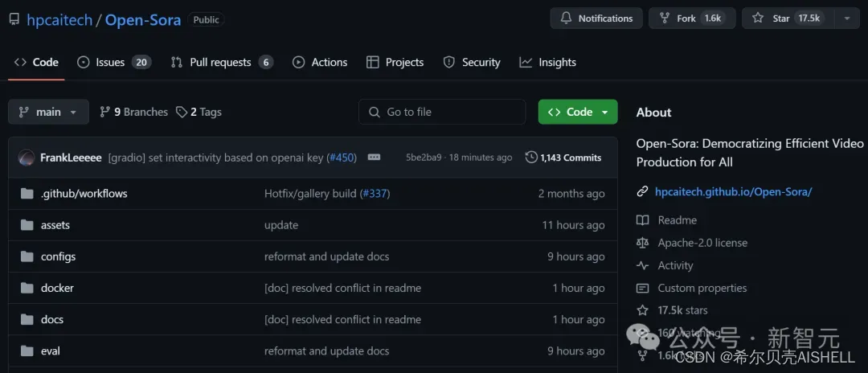
Task: Open pull request #450 link
Action: click(342, 158)
